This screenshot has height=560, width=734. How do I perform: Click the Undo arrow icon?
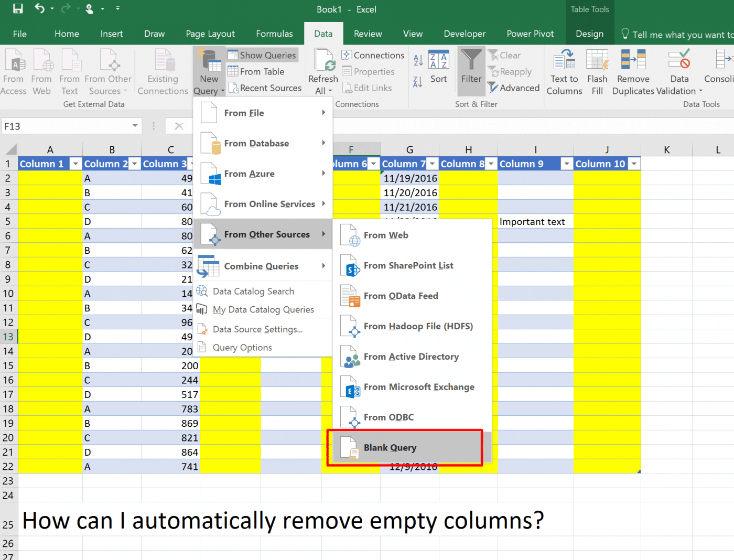(40, 8)
